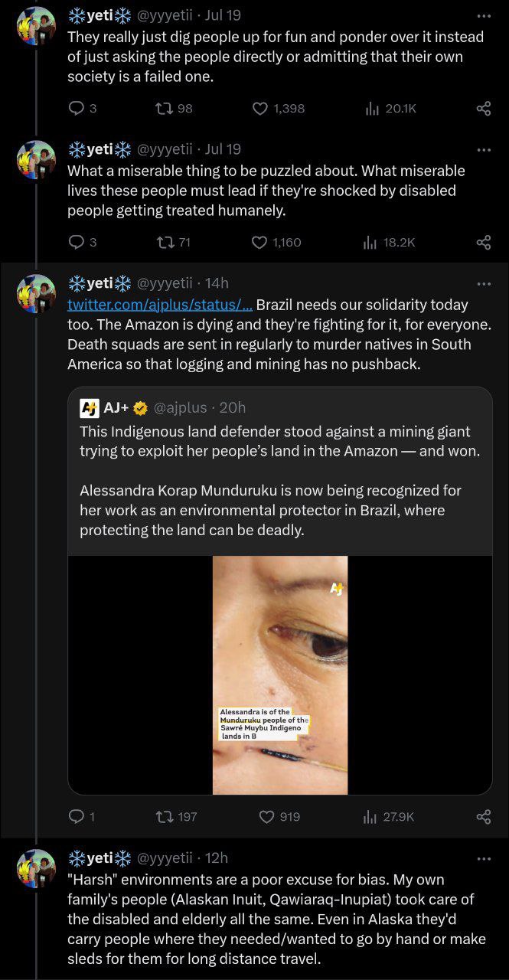Viewport: 509px width, 980px height.
Task: Share the 'dig people up' tweet
Action: pyautogui.click(x=483, y=109)
